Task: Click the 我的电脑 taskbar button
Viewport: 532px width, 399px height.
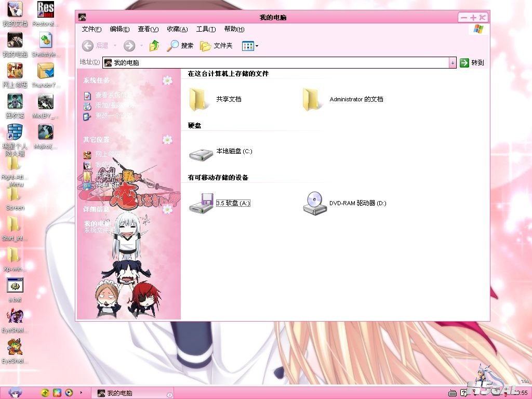Action: pos(133,393)
